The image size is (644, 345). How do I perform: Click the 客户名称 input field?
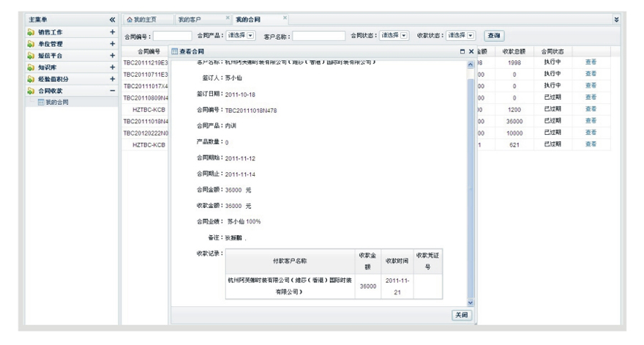(x=318, y=36)
